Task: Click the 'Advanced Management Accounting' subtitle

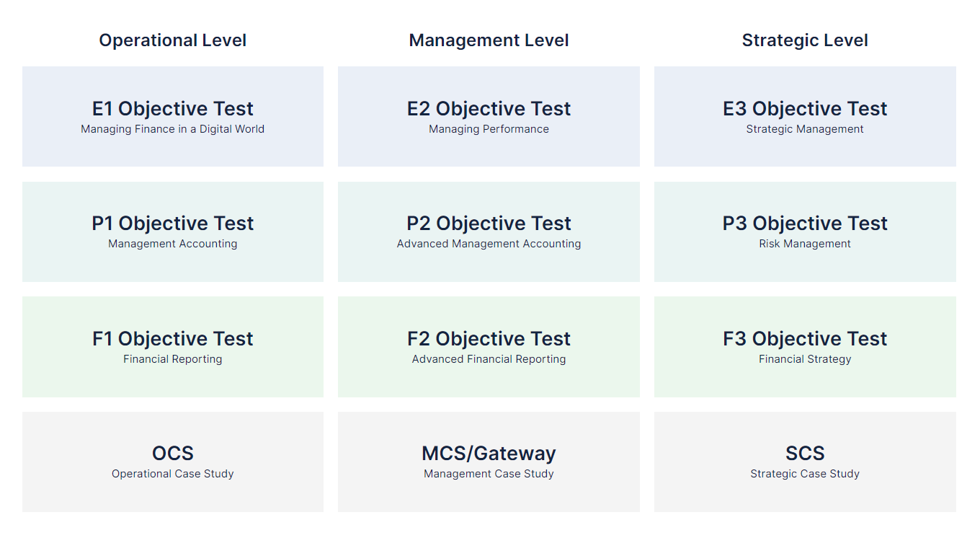Action: tap(489, 244)
